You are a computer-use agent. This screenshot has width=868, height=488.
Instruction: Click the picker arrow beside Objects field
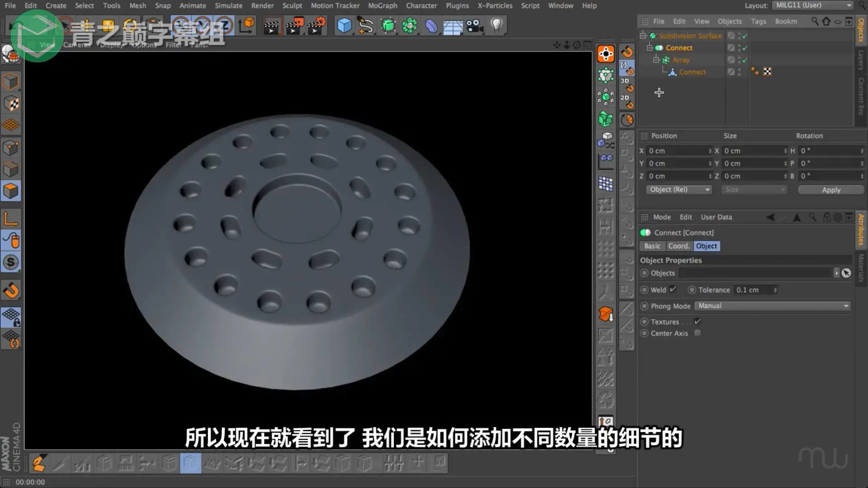pos(846,273)
